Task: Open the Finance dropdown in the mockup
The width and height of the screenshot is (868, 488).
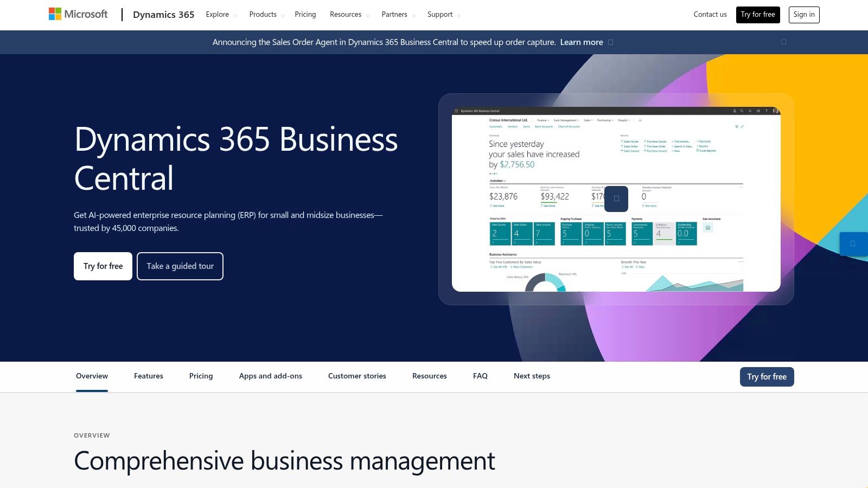Action: [543, 120]
